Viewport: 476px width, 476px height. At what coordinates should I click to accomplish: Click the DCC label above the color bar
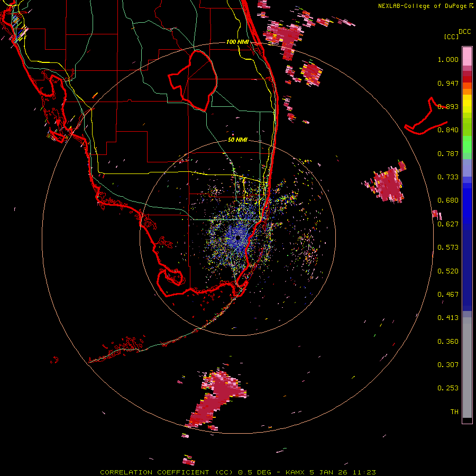(x=464, y=31)
